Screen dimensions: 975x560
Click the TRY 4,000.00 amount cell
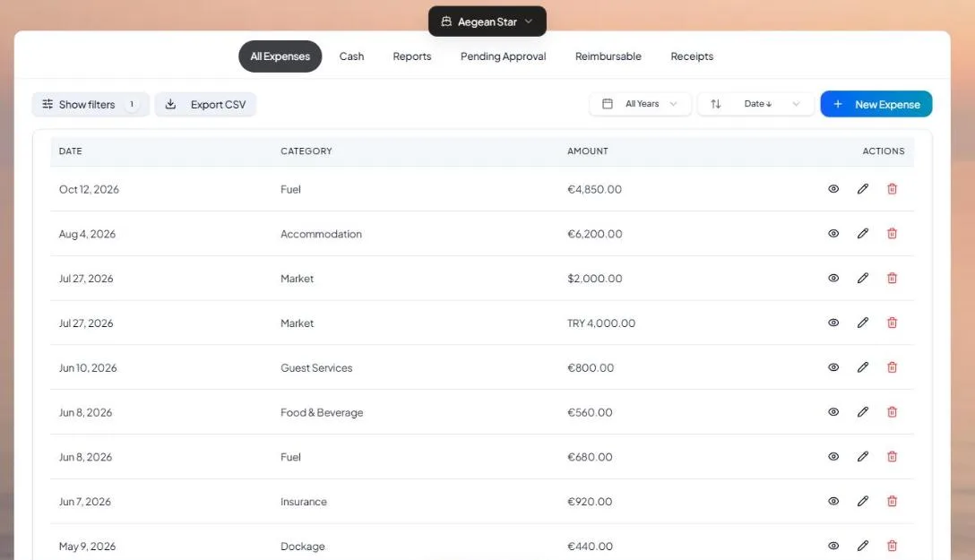[601, 323]
